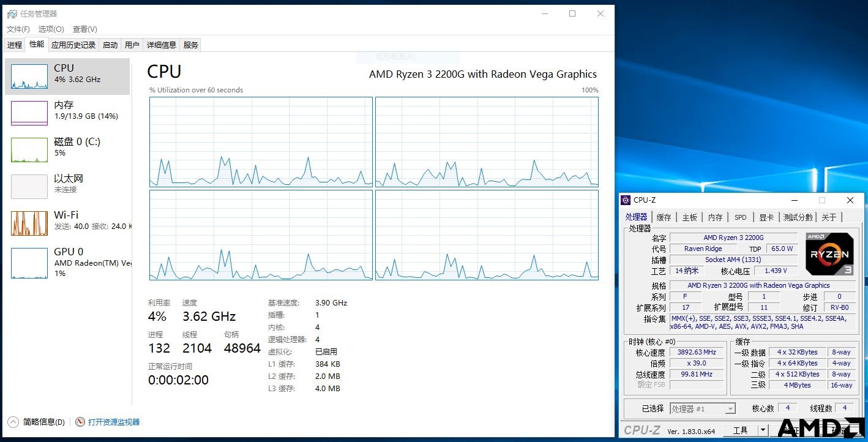
Task: Open the 文件(F) menu
Action: coord(18,29)
